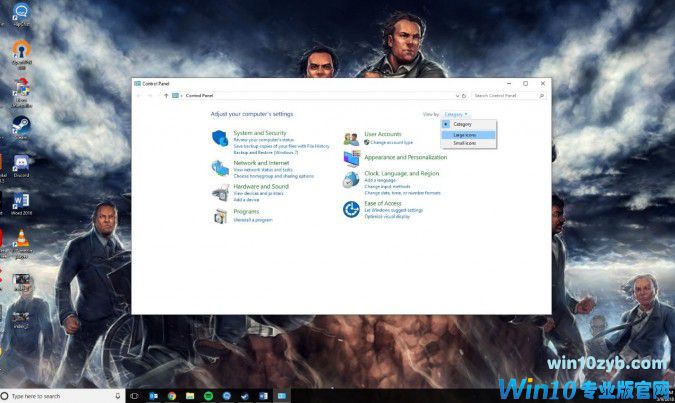The image size is (675, 403).
Task: Open the Hardware and Sound icon
Action: click(220, 190)
